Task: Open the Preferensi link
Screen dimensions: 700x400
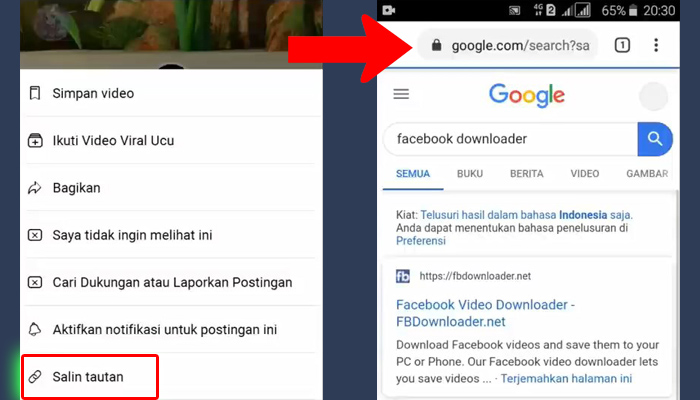Action: pyautogui.click(x=421, y=241)
